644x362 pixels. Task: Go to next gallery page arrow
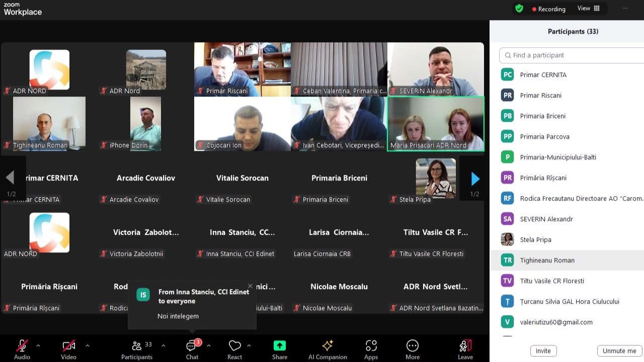coord(474,178)
